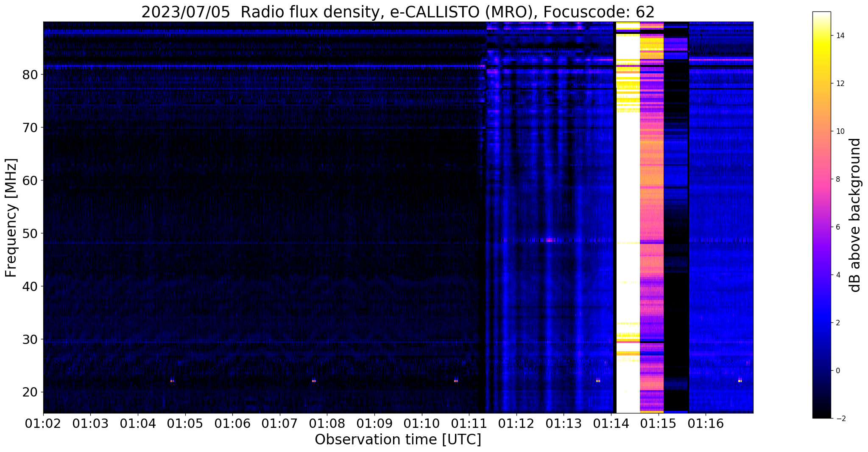Screen dimensions: 868x452
Task: Click the 01:03 time tick label
Action: [90, 423]
